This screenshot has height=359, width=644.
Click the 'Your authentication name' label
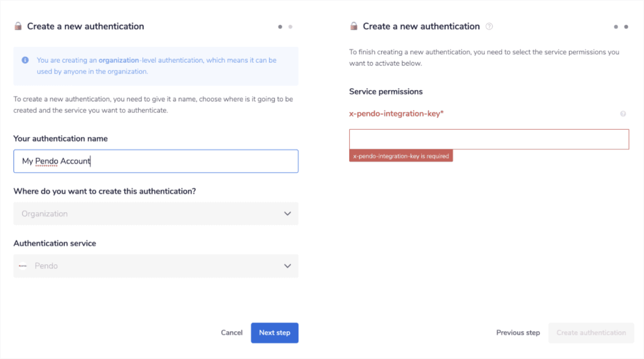tap(60, 139)
